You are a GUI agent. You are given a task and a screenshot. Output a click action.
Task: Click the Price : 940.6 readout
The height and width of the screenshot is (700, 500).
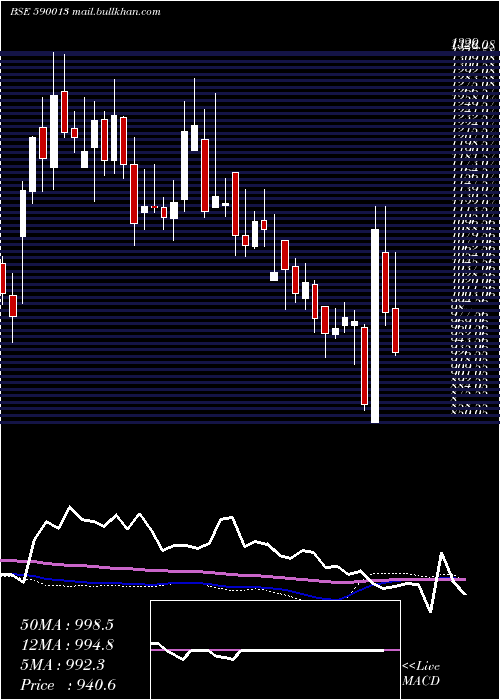tap(68, 685)
